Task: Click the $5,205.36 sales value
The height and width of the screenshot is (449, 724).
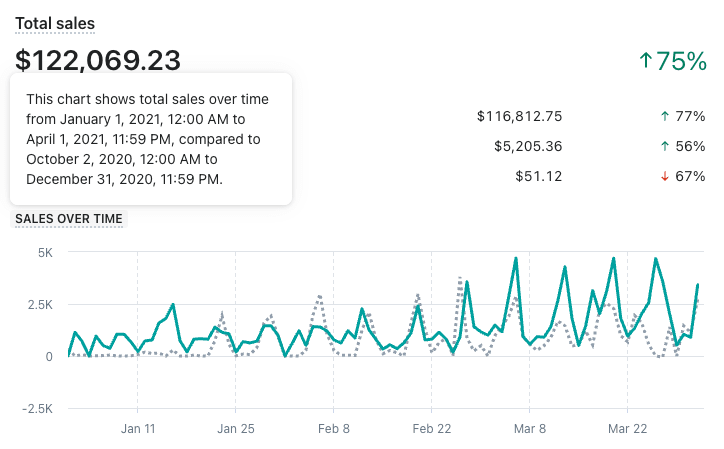Action: click(x=528, y=146)
